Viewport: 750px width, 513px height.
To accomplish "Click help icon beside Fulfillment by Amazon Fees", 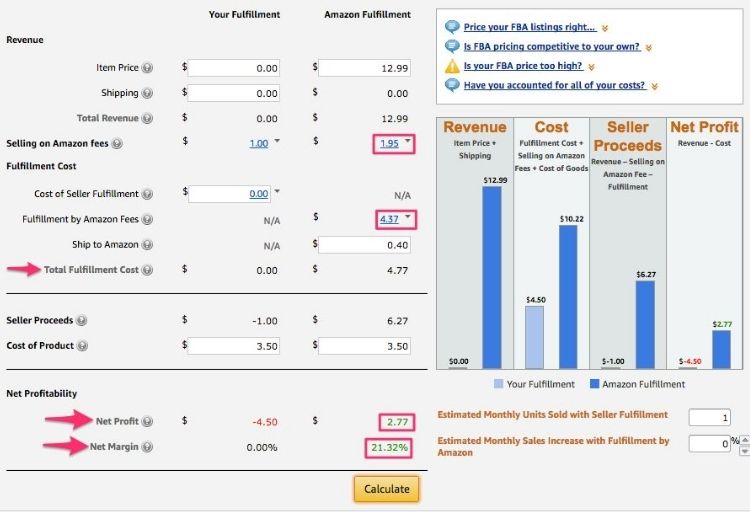I will 148,219.
